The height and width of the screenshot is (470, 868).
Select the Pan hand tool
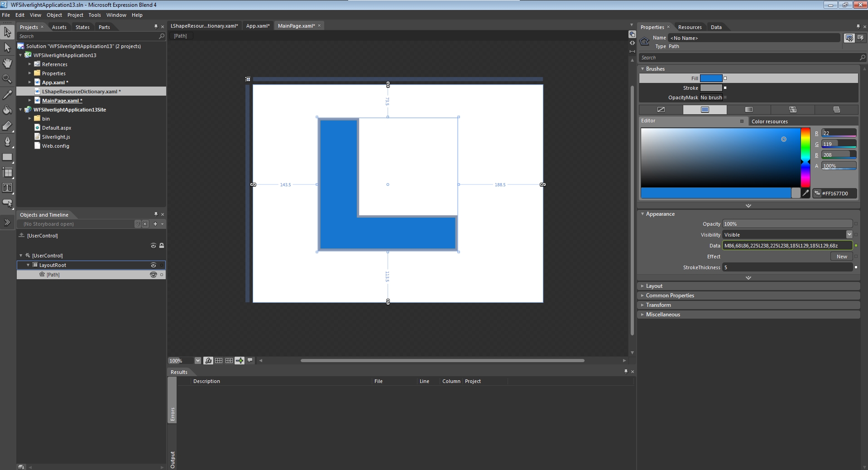tap(7, 63)
